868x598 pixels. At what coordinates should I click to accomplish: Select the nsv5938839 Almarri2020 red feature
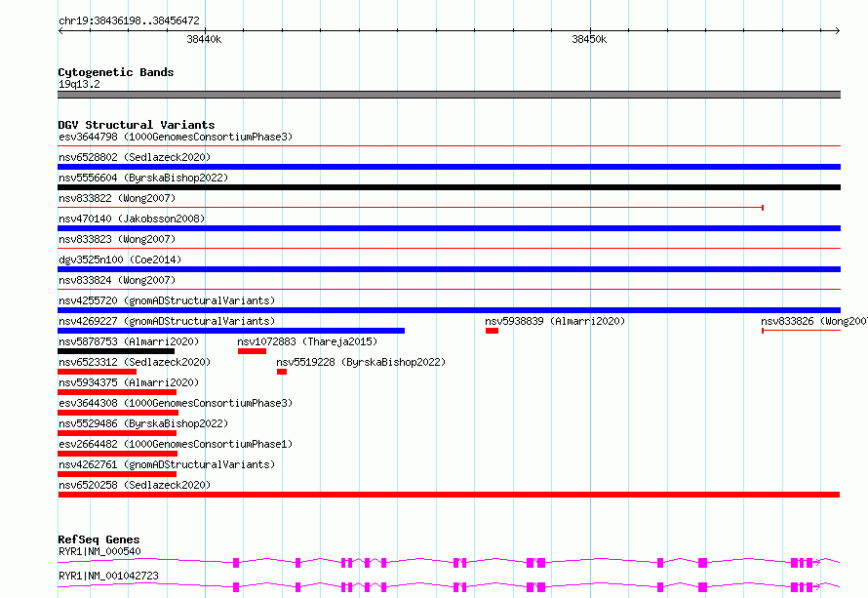(x=493, y=331)
